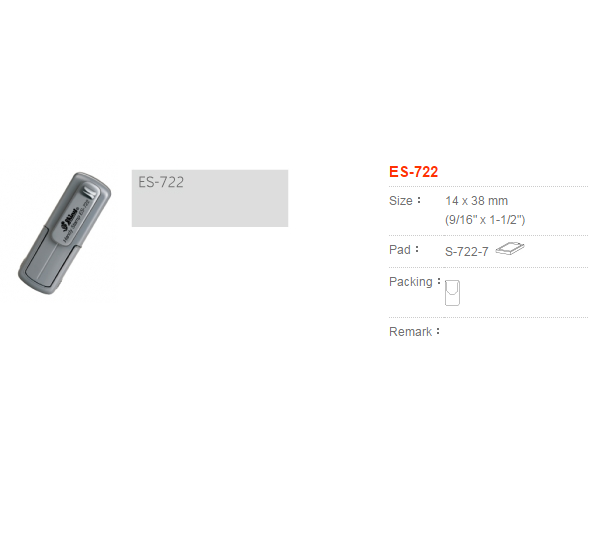Click the pad replacement icon beside S-722-7
602x544 pixels.
510,249
